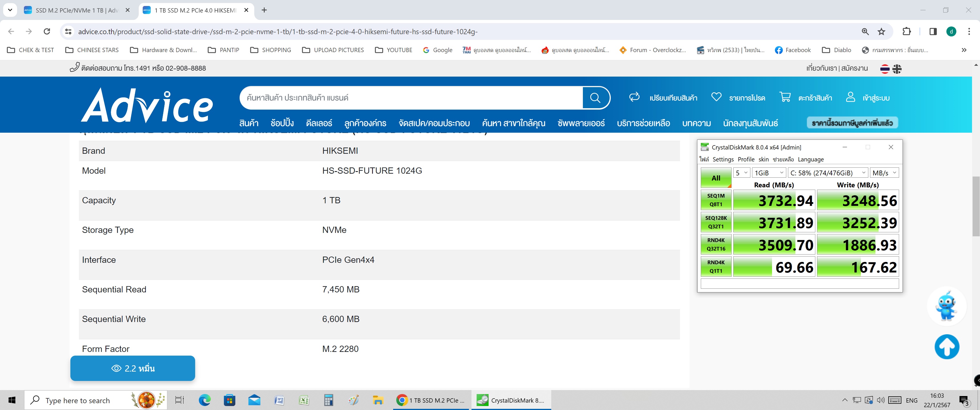Open the notification center icon
The image size is (980, 410).
[964, 400]
